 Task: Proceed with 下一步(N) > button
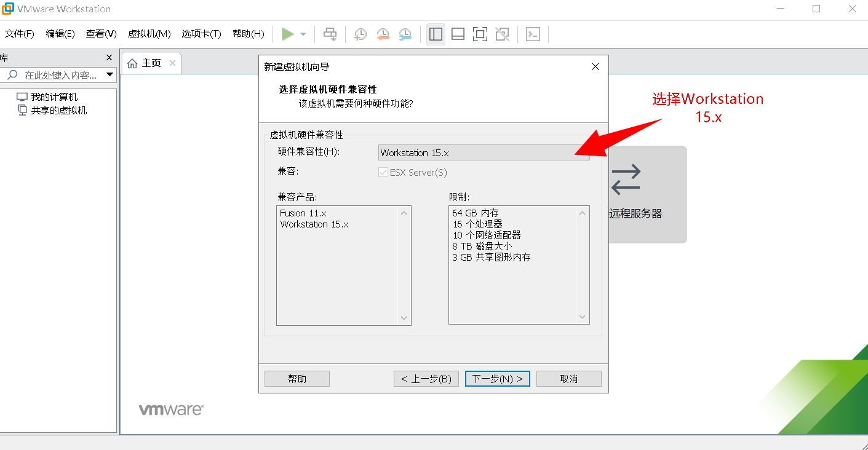point(498,379)
